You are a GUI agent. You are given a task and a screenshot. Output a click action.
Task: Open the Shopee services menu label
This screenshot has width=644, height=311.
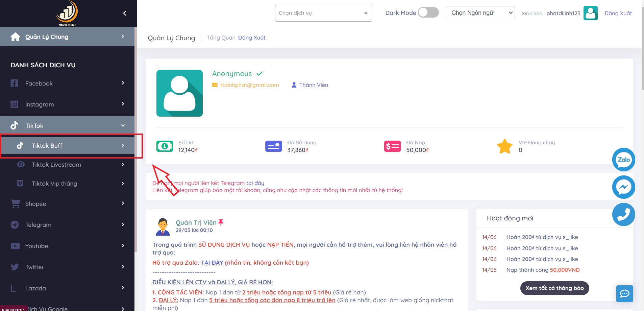[35, 204]
